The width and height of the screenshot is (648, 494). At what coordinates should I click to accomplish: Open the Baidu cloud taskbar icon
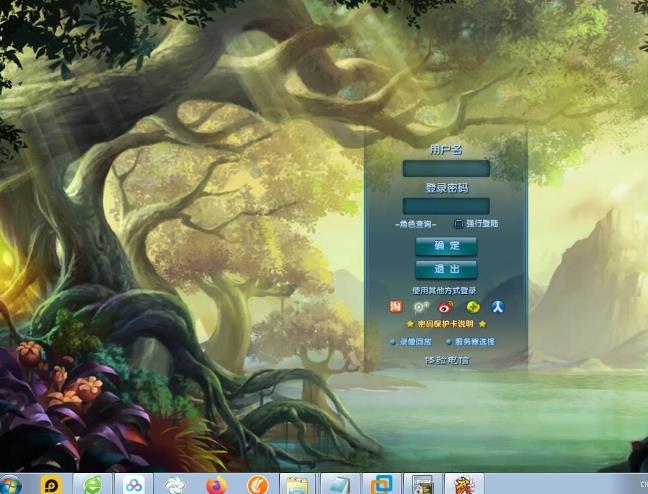tap(134, 485)
